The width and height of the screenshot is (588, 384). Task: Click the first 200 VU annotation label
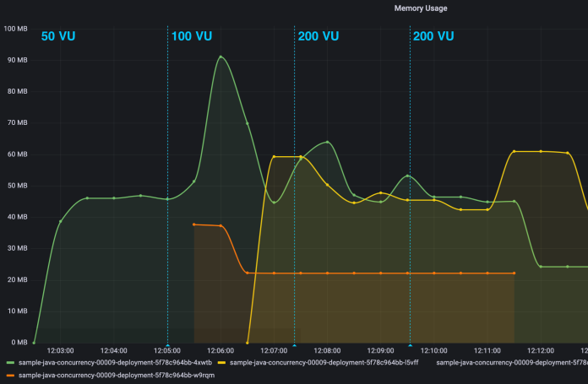318,36
